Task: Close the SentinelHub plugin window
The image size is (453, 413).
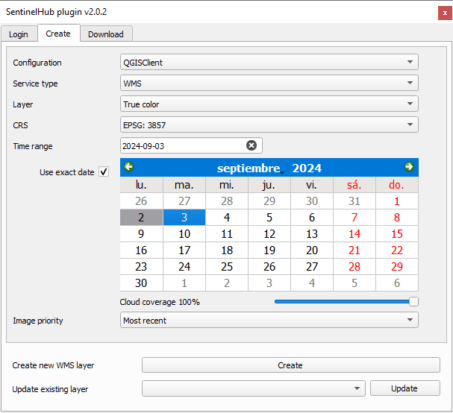Action: click(x=445, y=13)
